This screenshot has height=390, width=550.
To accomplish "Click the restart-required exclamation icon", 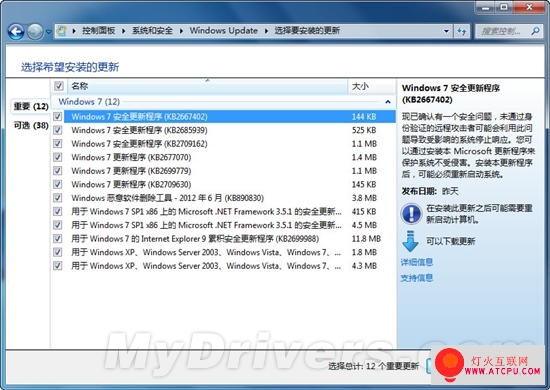I will [411, 214].
